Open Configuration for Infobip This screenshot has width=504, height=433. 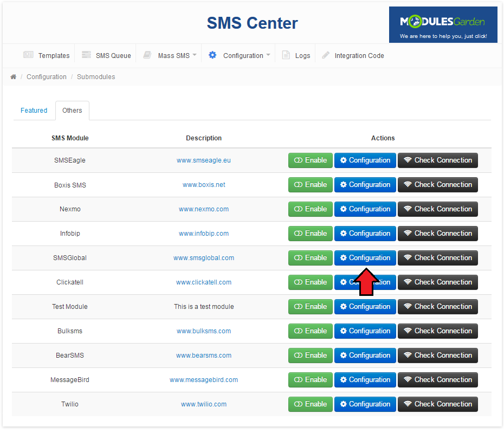365,234
